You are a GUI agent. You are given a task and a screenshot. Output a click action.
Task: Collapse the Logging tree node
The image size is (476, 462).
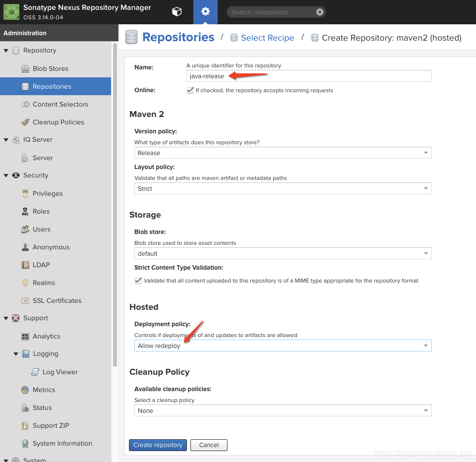(16, 354)
